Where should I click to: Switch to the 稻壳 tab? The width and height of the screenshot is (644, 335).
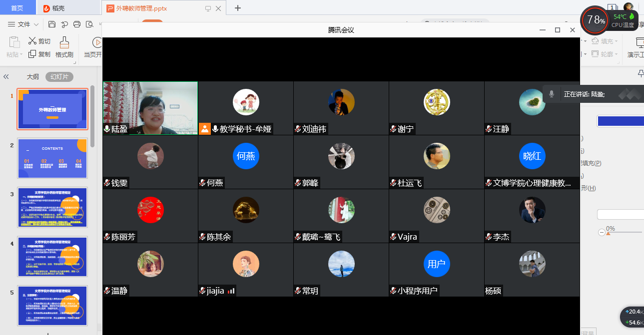(x=54, y=8)
